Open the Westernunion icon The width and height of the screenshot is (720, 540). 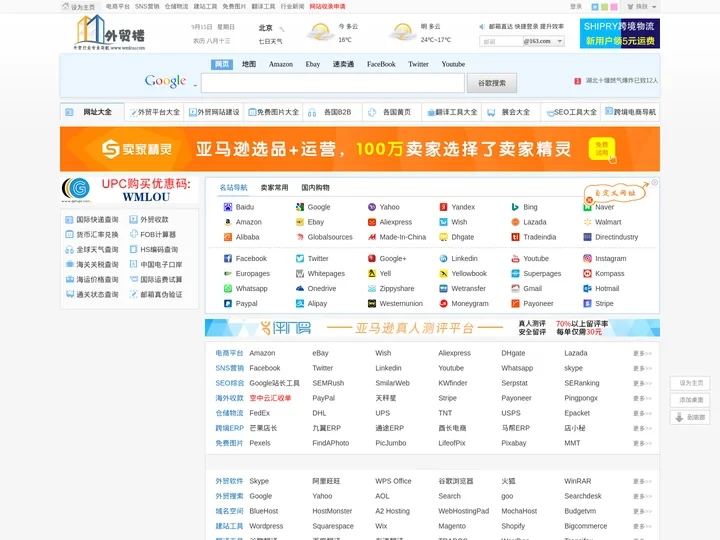point(371,304)
